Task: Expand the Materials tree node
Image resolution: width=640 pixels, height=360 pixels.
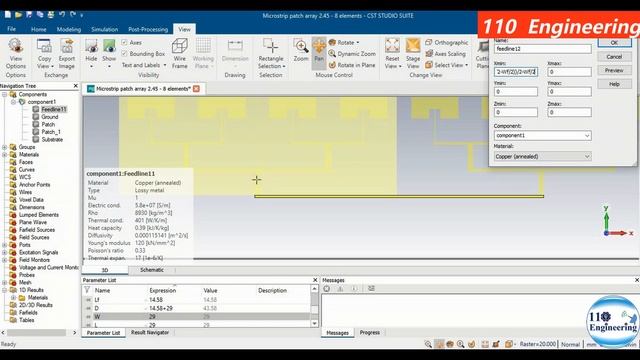Action: coord(4,155)
